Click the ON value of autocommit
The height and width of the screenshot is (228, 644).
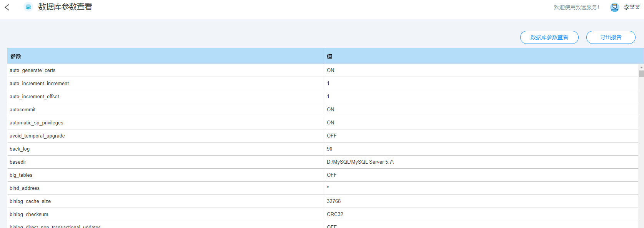330,110
